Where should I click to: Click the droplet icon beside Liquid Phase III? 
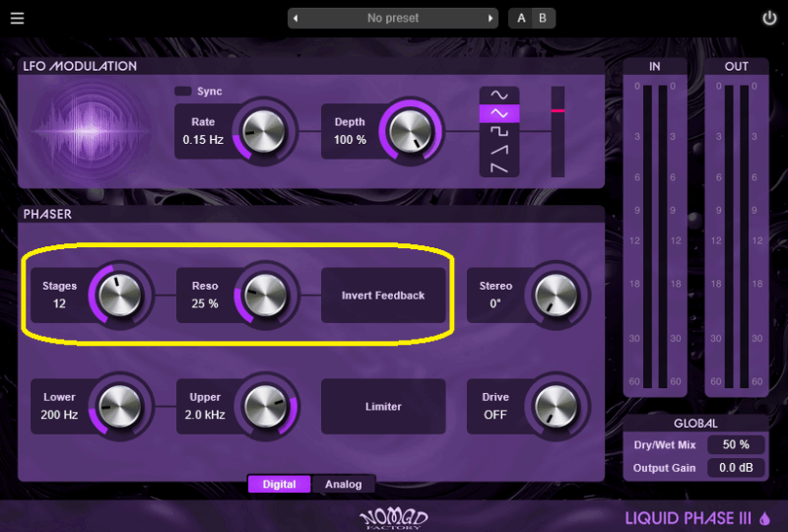point(764,518)
